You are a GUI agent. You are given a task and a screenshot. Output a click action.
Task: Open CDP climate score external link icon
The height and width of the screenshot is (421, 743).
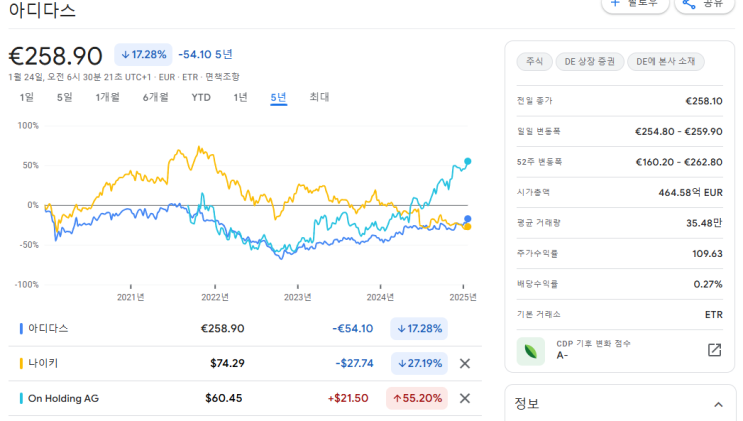[714, 350]
